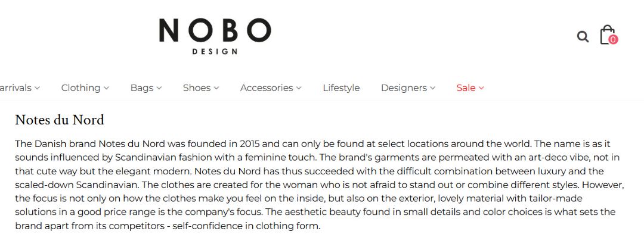
Task: Click the NOBO Design logo
Action: [215, 36]
